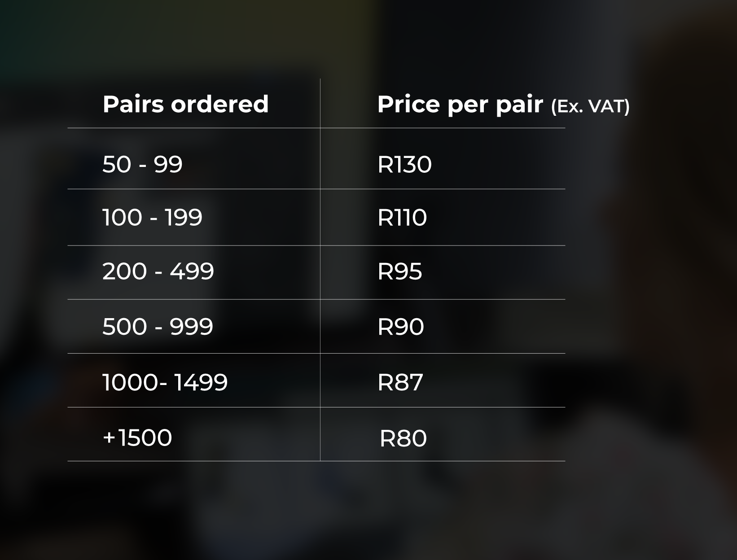Image resolution: width=737 pixels, height=560 pixels.
Task: Select the 200 - 499 quantity range
Action: point(158,271)
